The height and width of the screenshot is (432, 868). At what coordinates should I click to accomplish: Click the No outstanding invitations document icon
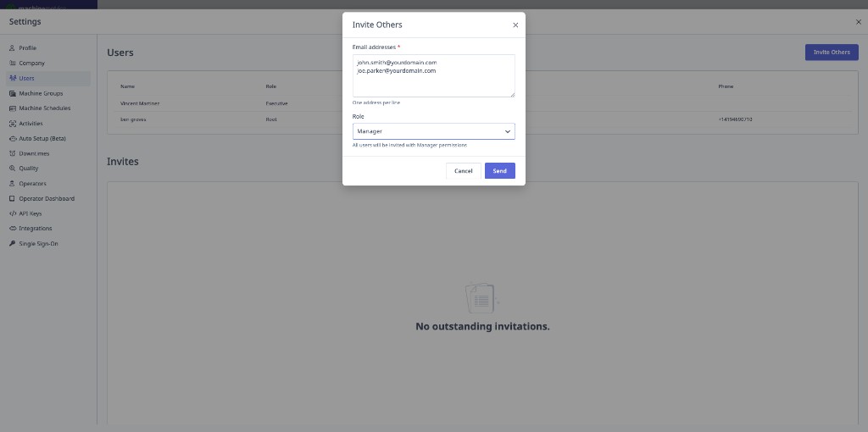coord(481,299)
